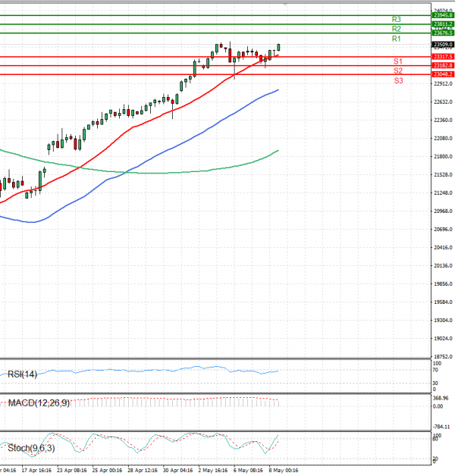The height and width of the screenshot is (476, 455).
Task: Click the 23 Apr 08:16 time axis label
Action: 71,470
